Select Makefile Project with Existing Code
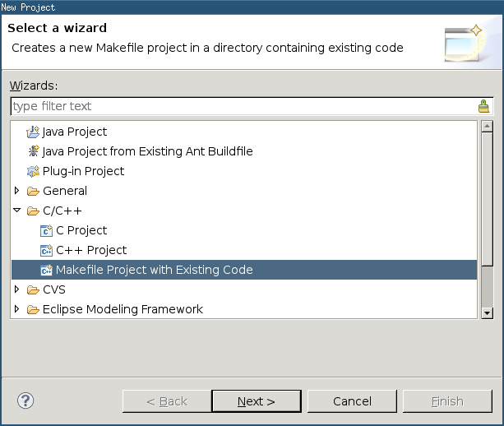Image resolution: width=504 pixels, height=426 pixels. coord(244,270)
